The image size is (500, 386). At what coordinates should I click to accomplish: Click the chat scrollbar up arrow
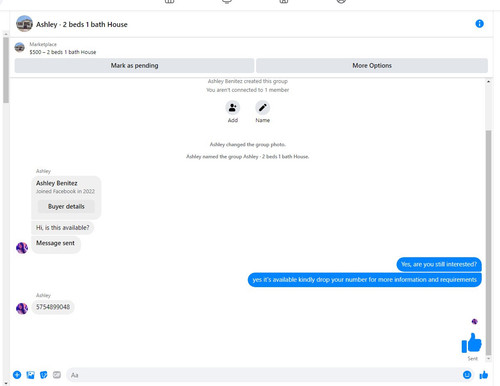pos(488,82)
